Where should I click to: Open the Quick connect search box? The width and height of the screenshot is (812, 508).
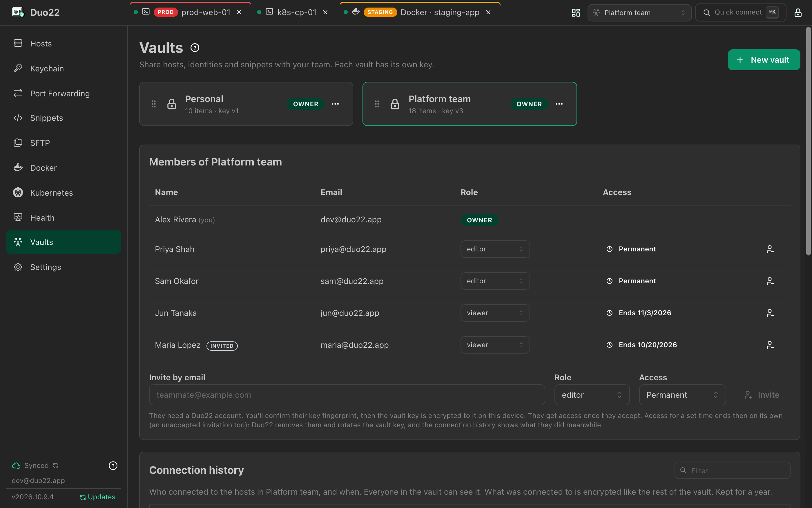(x=741, y=13)
